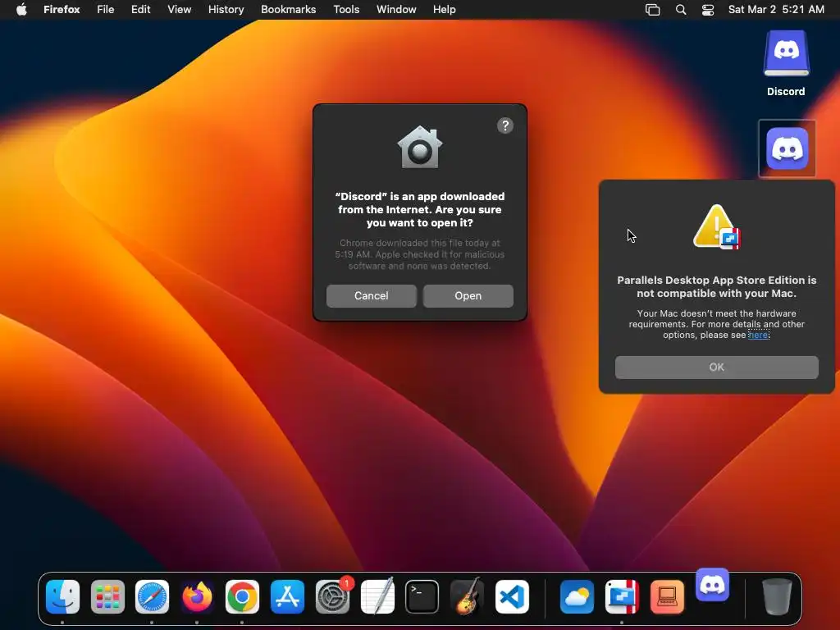Click the bouncing Discord Dock icon

713,585
